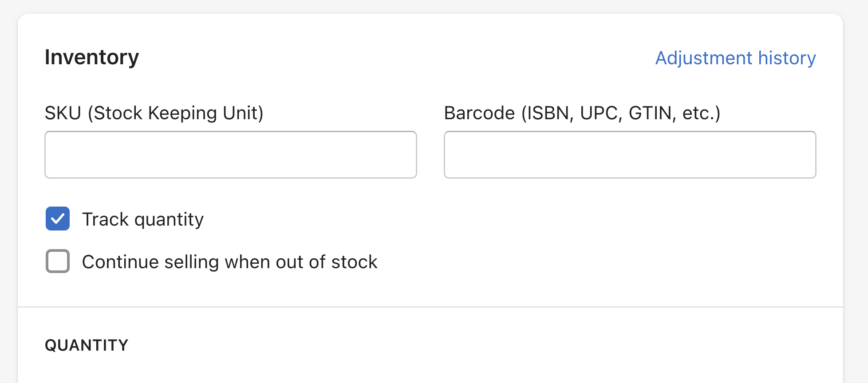Tick the empty box beside Continue selling

(x=58, y=261)
